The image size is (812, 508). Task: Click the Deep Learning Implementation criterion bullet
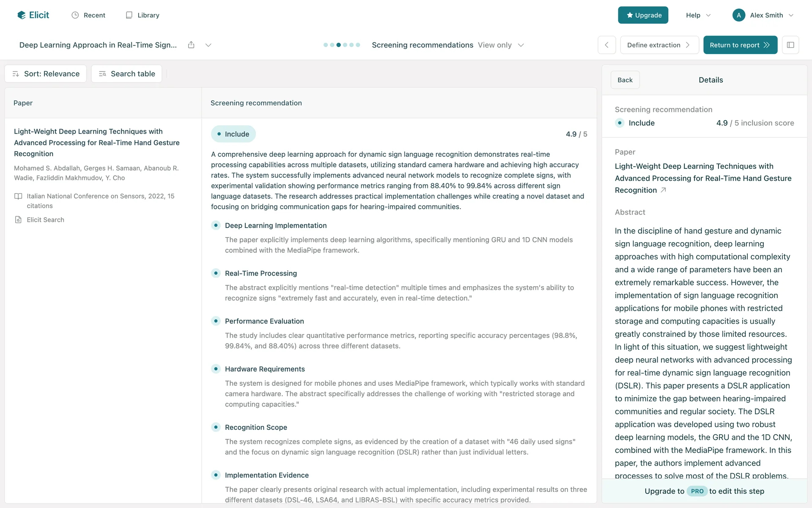216,225
